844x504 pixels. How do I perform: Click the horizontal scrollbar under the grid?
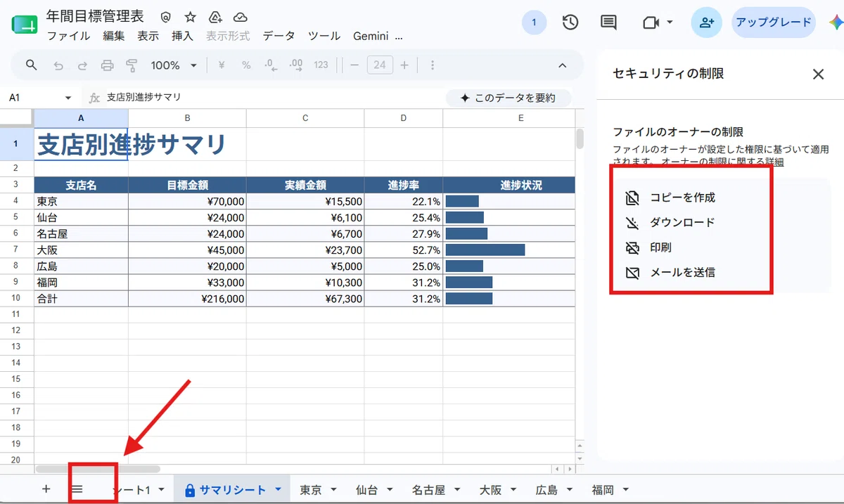coord(98,469)
